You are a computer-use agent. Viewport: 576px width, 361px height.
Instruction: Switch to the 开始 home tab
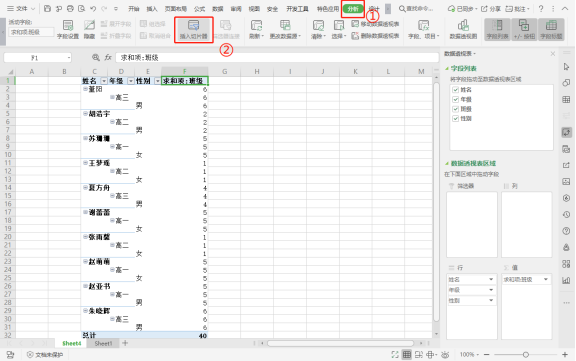pyautogui.click(x=134, y=9)
